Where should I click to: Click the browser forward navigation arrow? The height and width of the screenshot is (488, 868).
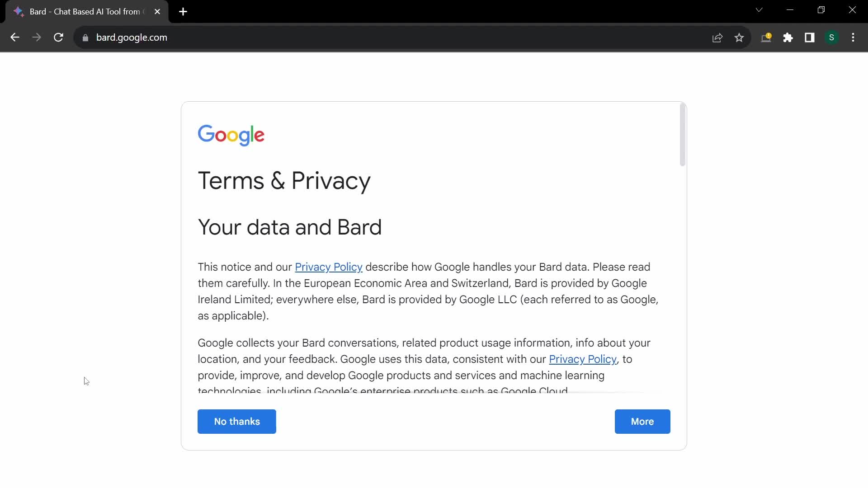pyautogui.click(x=36, y=38)
